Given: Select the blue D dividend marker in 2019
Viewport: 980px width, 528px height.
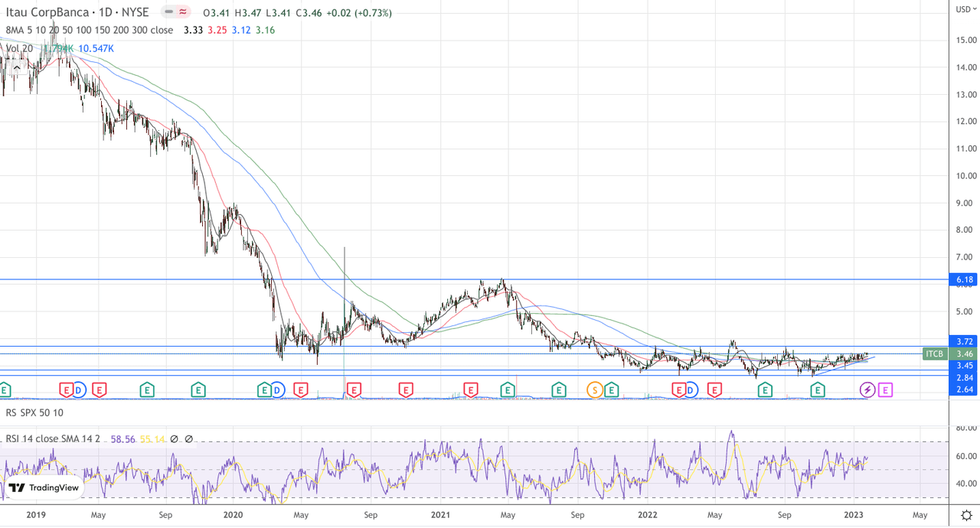Looking at the screenshot, I should [x=78, y=390].
